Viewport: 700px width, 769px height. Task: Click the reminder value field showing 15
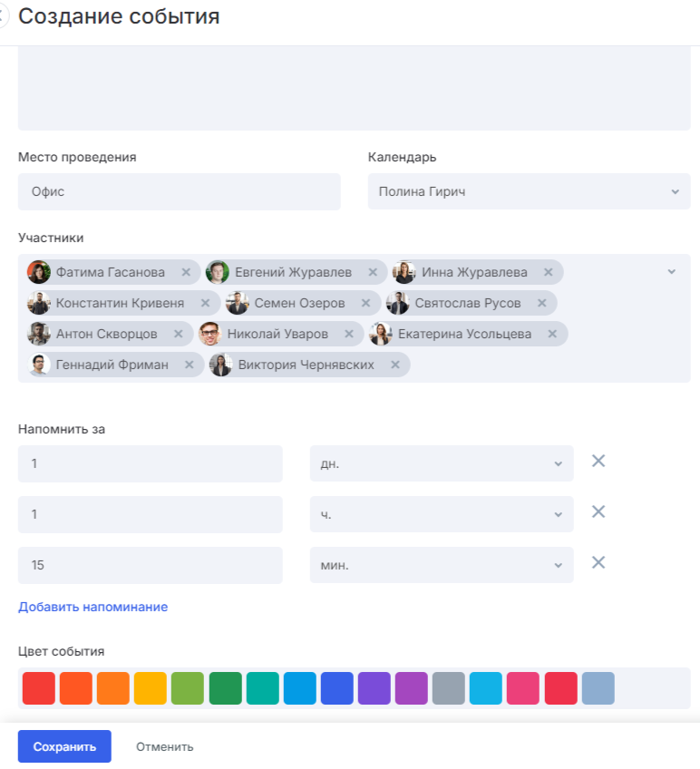150,565
